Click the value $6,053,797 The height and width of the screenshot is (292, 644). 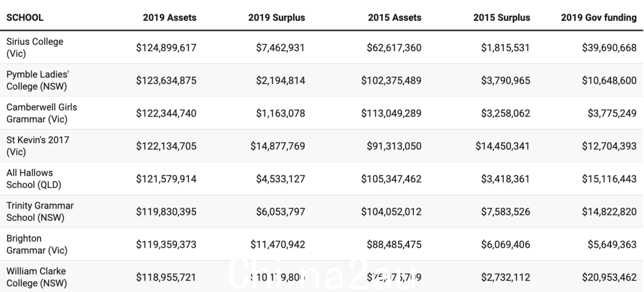click(280, 212)
